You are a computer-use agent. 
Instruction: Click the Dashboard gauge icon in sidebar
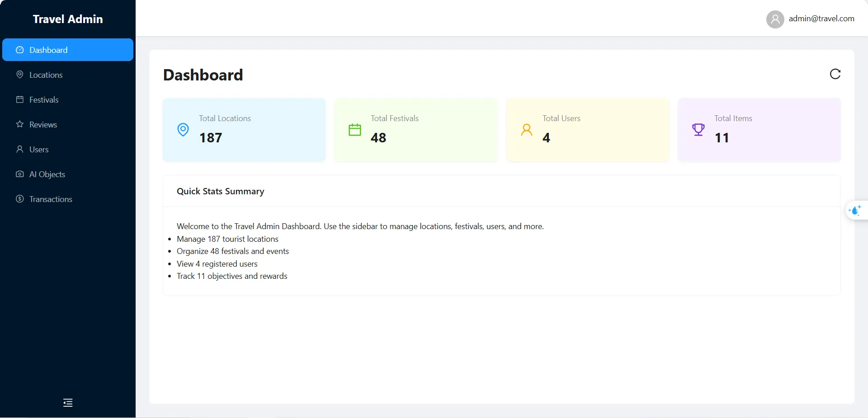20,50
